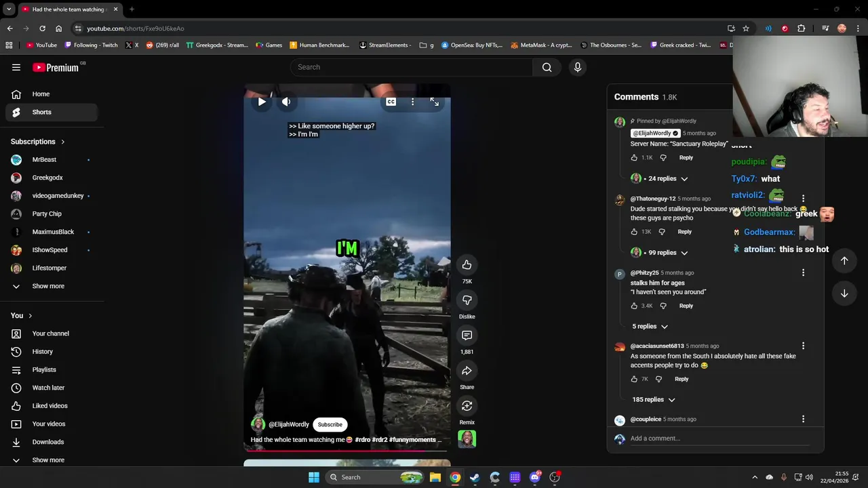Mute the Short's volume speaker icon
This screenshot has width=868, height=488.
point(286,102)
